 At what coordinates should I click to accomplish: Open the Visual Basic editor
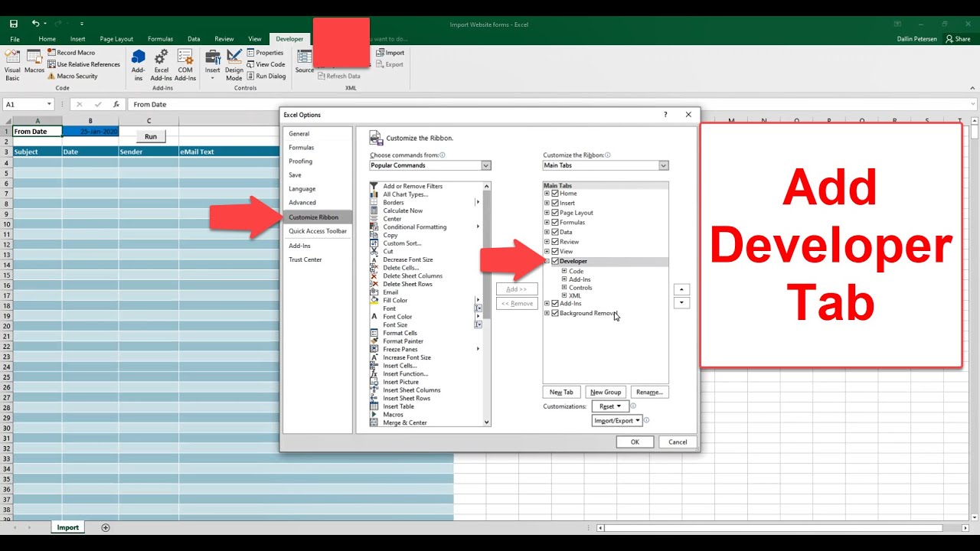click(12, 65)
